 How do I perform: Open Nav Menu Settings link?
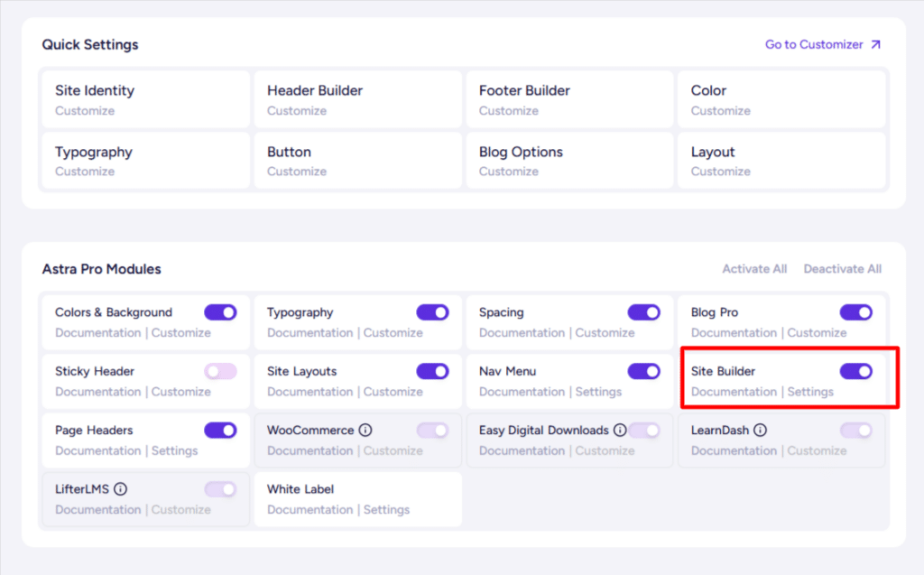[x=598, y=392]
